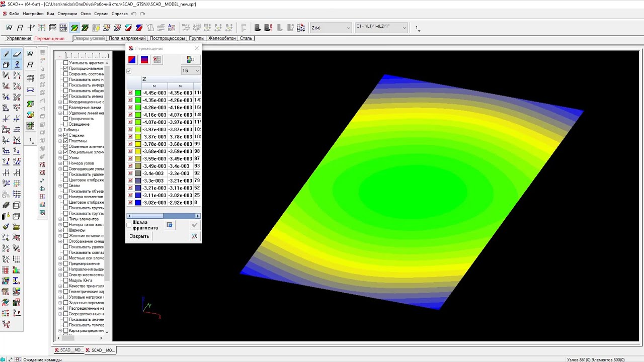Uncheck the -3.02e-003 range row checkbox

[x=130, y=203]
